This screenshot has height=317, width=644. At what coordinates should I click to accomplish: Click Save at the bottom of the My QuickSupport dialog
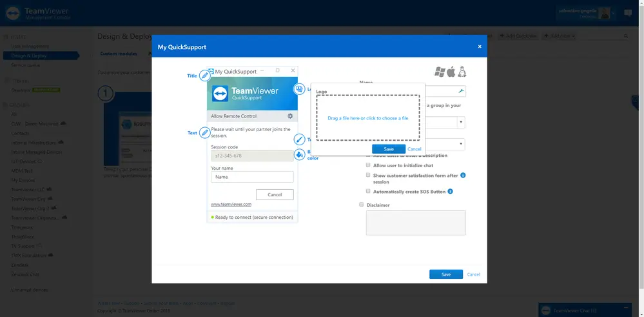446,274
